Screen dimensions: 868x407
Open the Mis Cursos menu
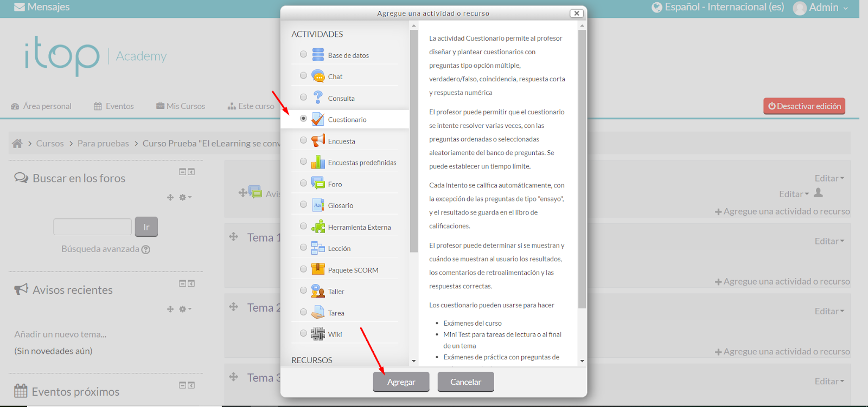coord(181,106)
